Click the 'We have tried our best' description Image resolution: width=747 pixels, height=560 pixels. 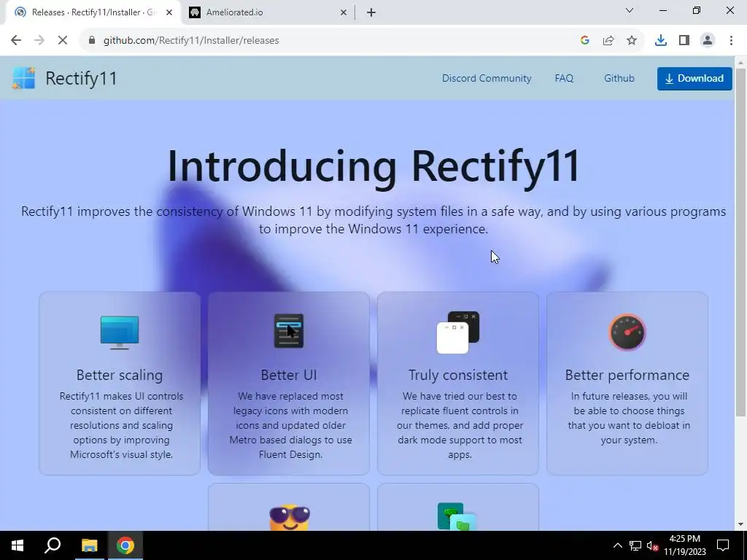tap(460, 425)
